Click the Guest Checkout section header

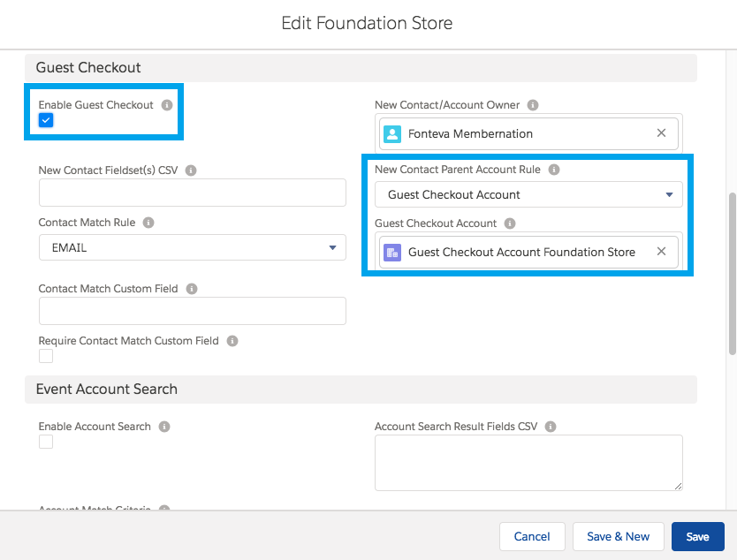coord(361,68)
